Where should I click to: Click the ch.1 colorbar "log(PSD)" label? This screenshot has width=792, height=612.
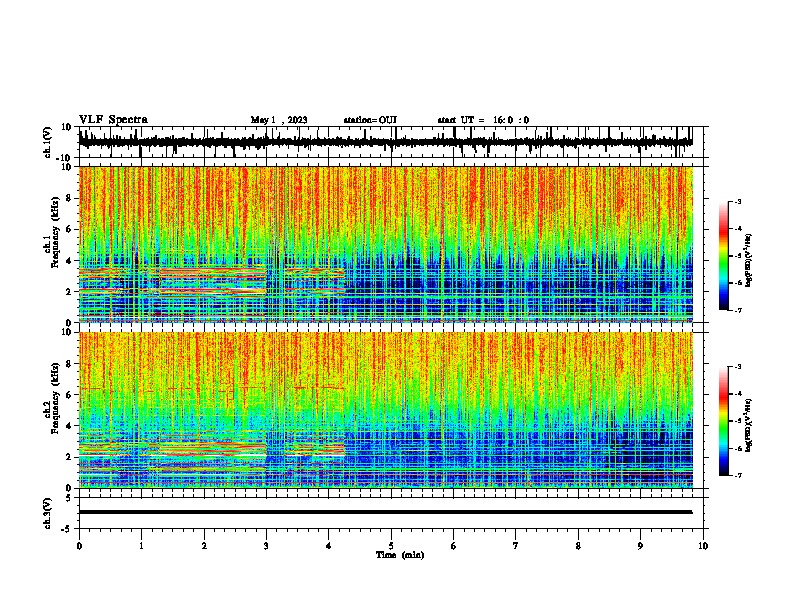tap(749, 261)
